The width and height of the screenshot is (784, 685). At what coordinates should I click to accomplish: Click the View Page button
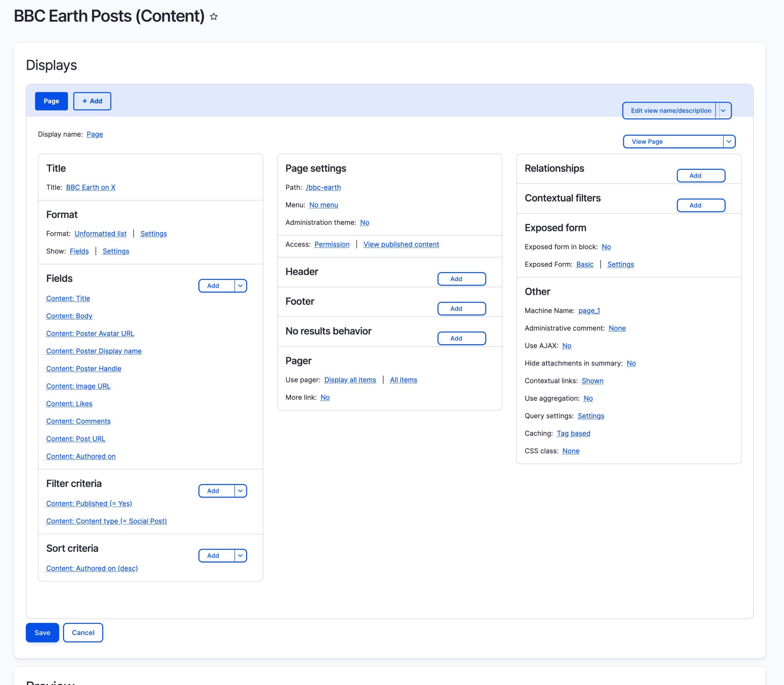point(673,142)
